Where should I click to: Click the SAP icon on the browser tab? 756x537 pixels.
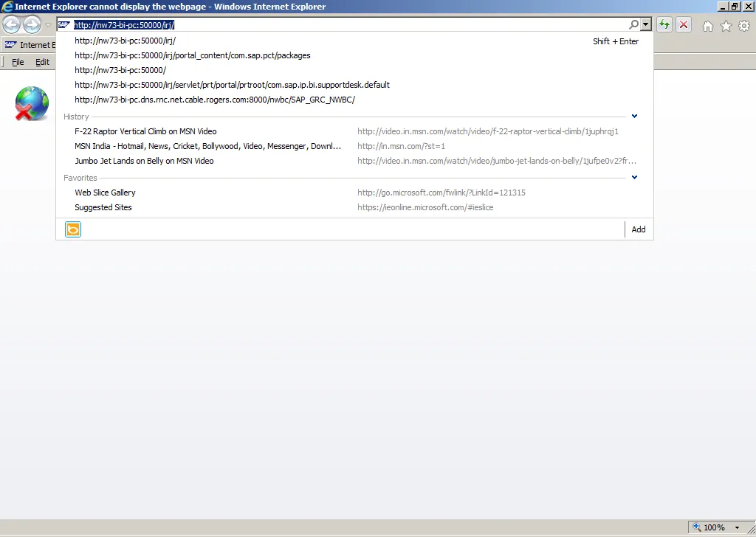[10, 45]
